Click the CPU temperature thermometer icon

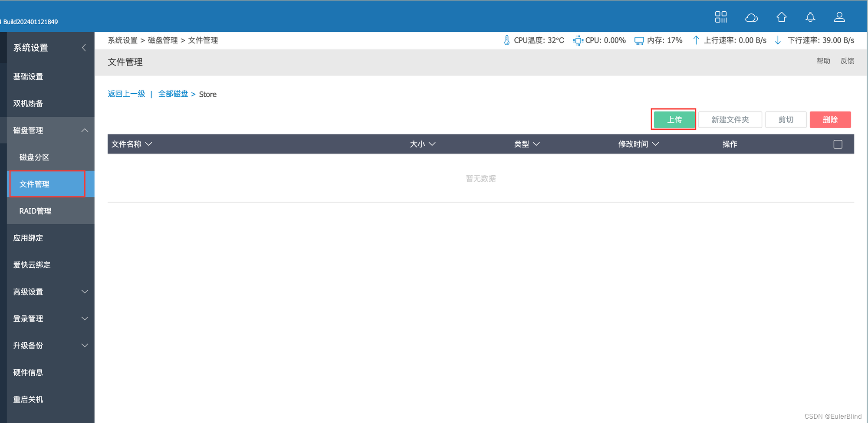(506, 40)
